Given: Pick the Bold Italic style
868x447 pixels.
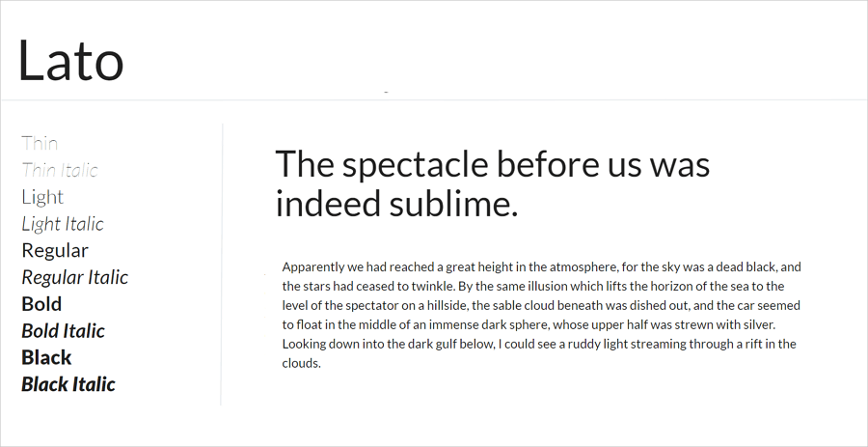Looking at the screenshot, I should coord(63,331).
